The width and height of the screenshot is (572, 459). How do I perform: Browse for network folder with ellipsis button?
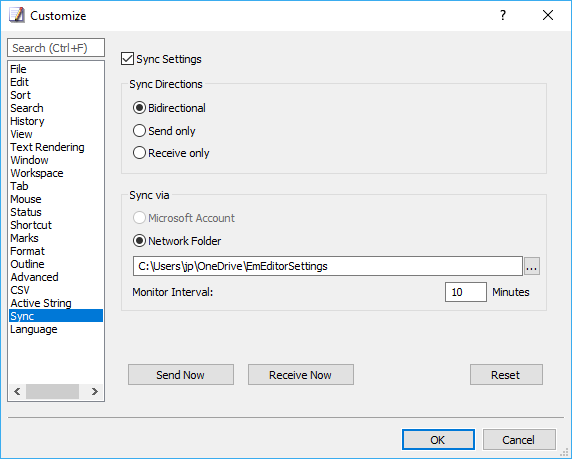pyautogui.click(x=532, y=266)
